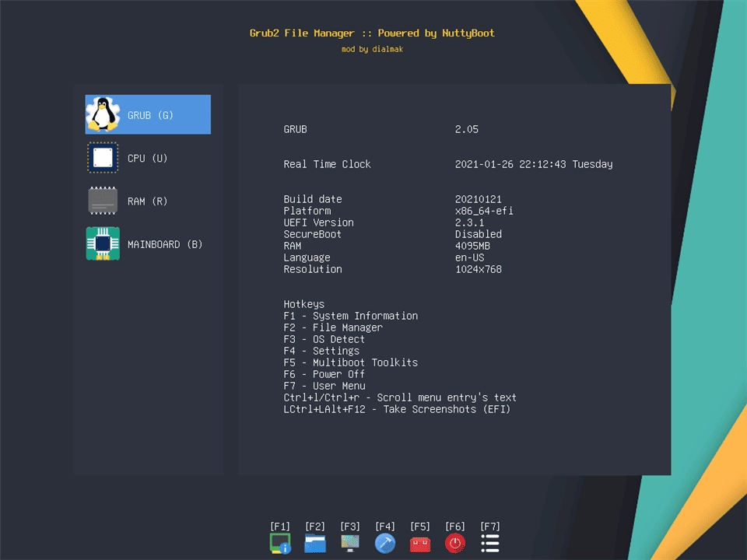747x560 pixels.
Task: Click the SecureBoot Disabled value
Action: pos(479,234)
